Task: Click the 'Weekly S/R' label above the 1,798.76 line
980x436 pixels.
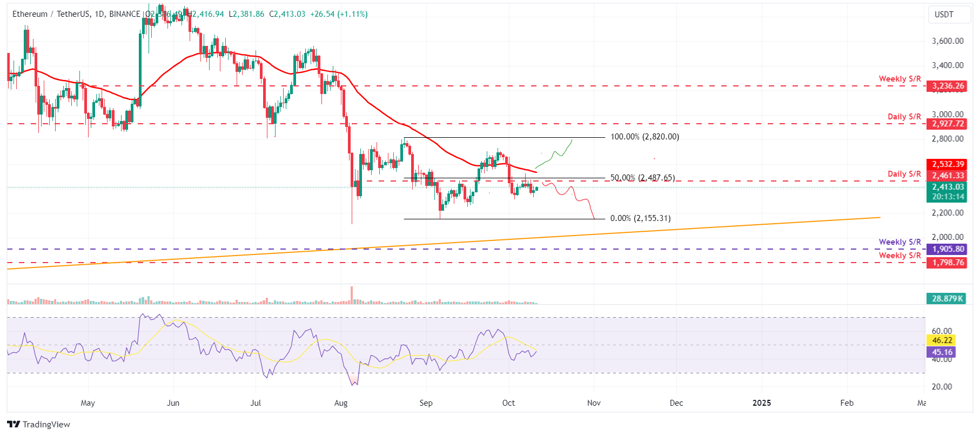Action: point(900,256)
